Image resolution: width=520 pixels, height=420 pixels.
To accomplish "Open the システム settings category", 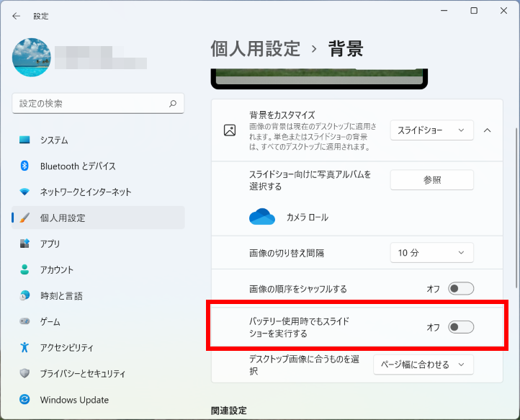I will (x=98, y=140).
